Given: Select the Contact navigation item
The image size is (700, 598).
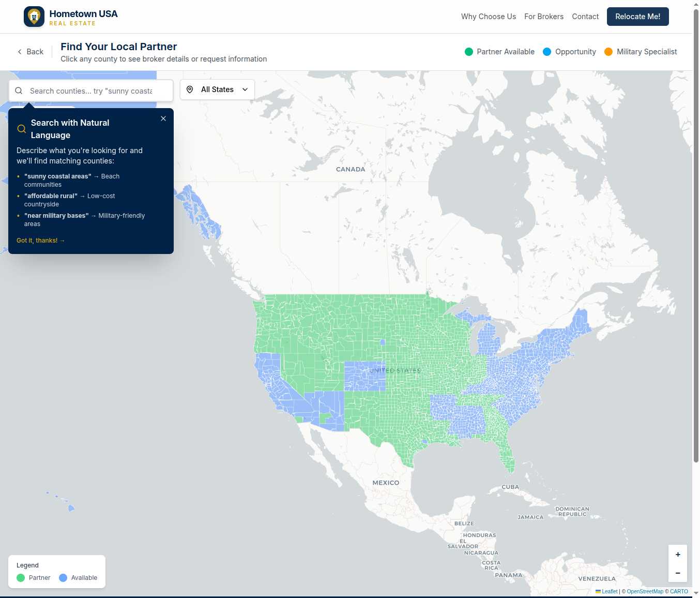Looking at the screenshot, I should (x=585, y=16).
